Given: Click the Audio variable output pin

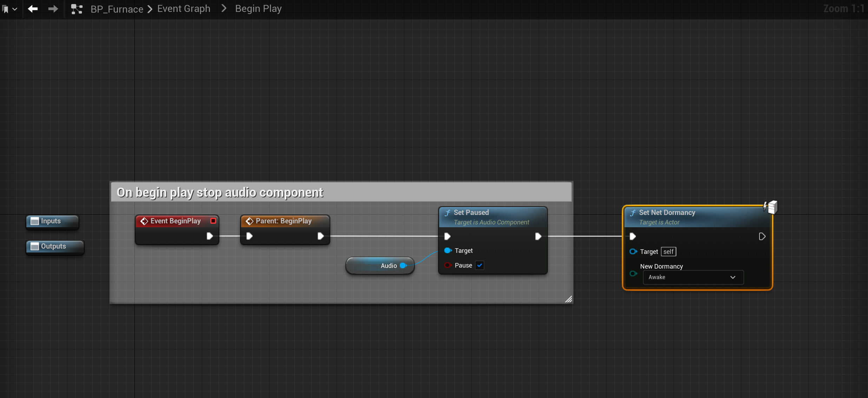Looking at the screenshot, I should coord(403,265).
